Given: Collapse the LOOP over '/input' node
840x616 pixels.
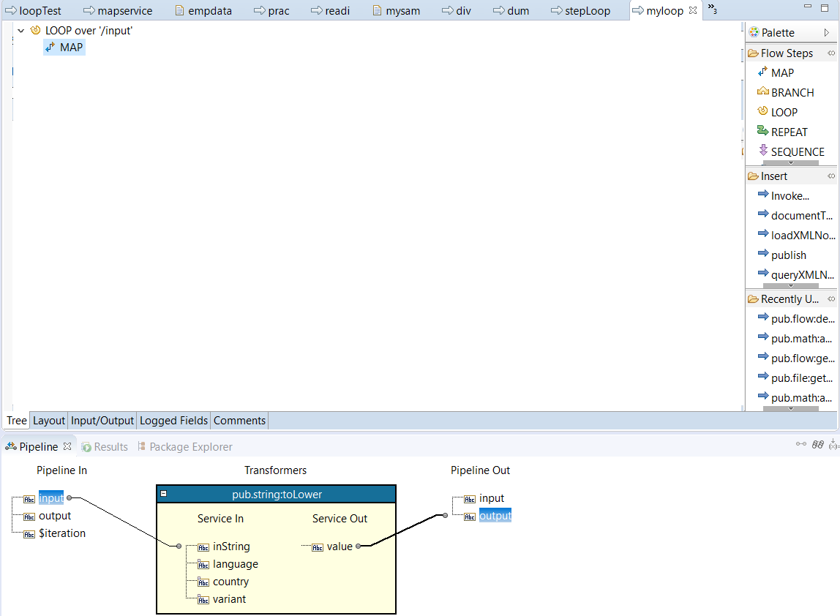Looking at the screenshot, I should pyautogui.click(x=20, y=31).
